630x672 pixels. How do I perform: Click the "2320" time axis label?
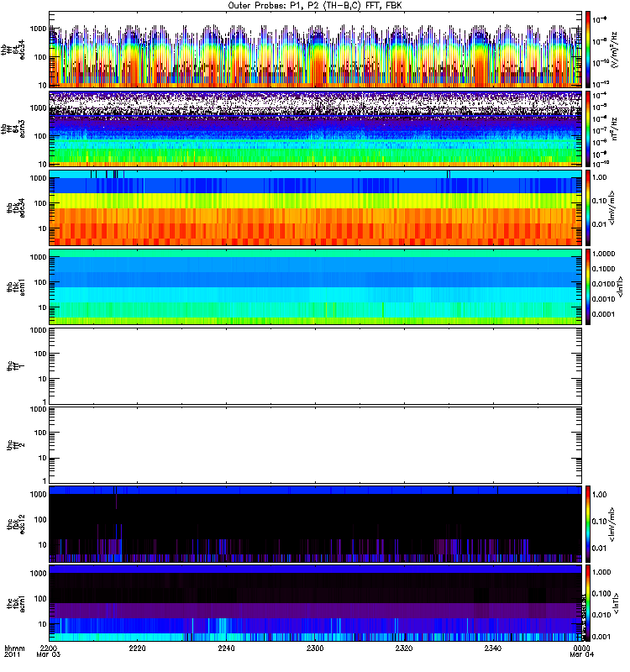click(404, 648)
